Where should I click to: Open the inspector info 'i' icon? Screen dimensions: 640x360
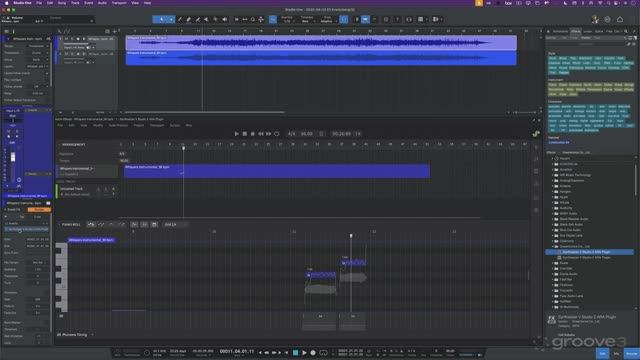13,31
